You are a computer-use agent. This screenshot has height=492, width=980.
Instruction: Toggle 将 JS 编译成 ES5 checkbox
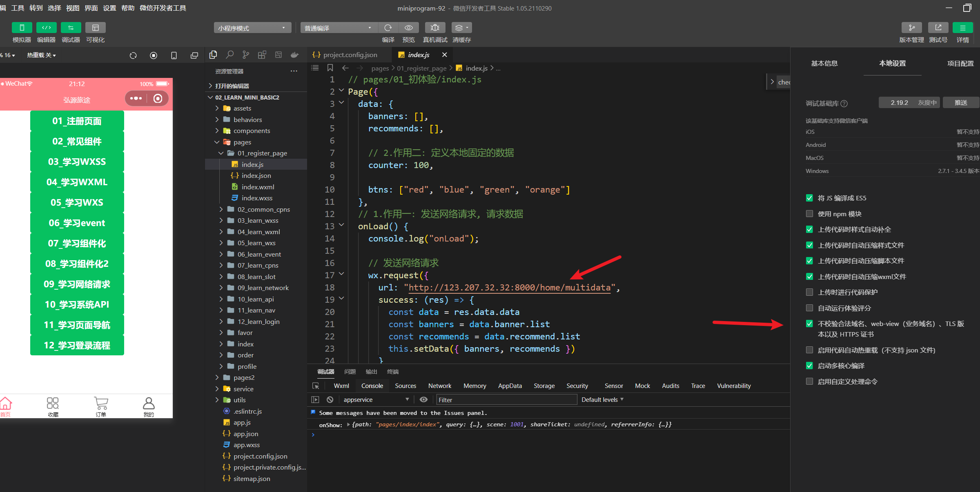(x=809, y=198)
